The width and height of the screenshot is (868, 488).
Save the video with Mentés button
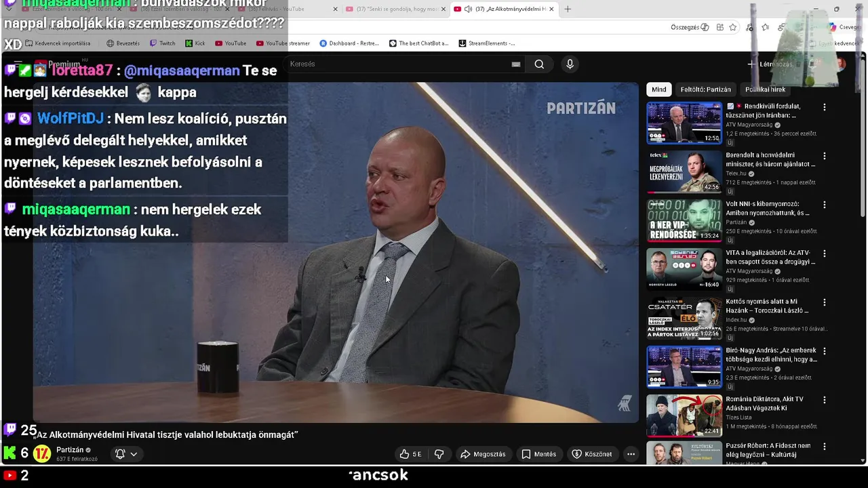(538, 454)
